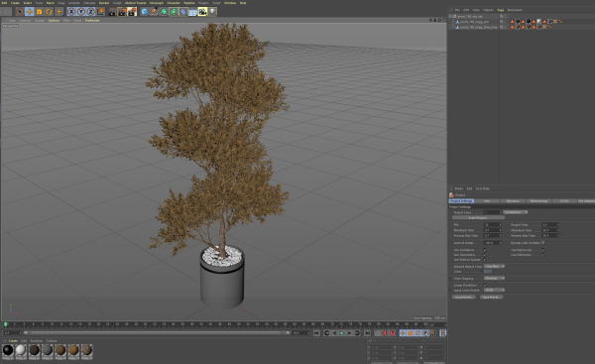Select the black material ball thumbnail
The image size is (595, 364).
point(8,350)
